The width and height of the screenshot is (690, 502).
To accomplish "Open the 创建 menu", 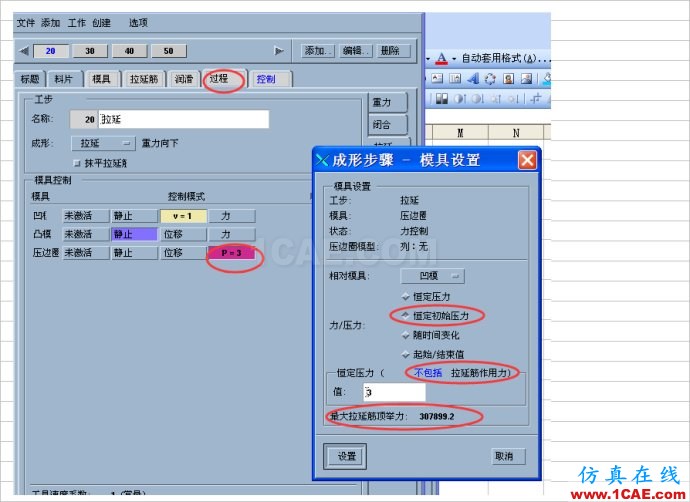I will point(101,23).
